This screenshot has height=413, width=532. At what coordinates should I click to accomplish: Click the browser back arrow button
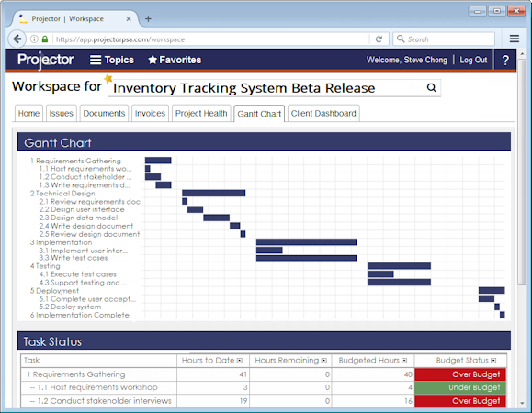point(17,39)
